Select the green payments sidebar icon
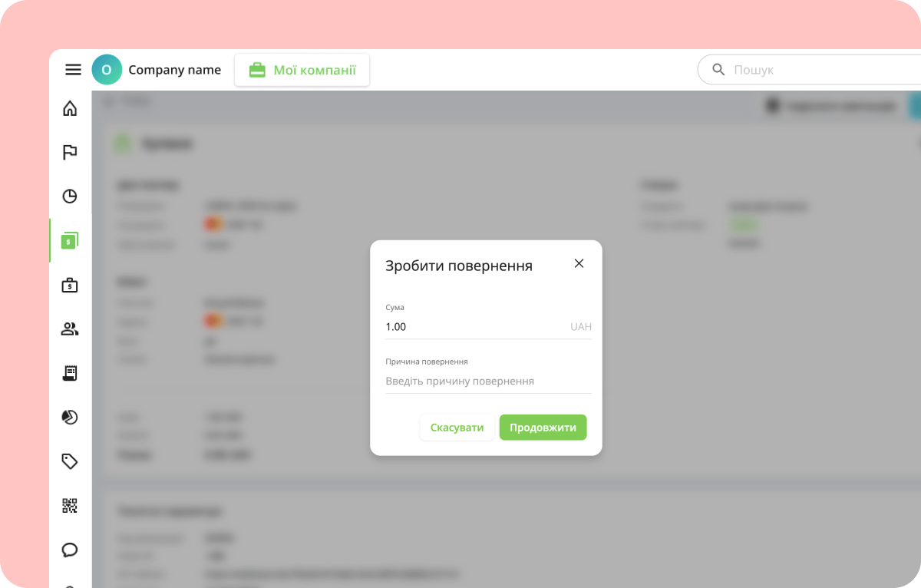The image size is (921, 588). point(70,241)
